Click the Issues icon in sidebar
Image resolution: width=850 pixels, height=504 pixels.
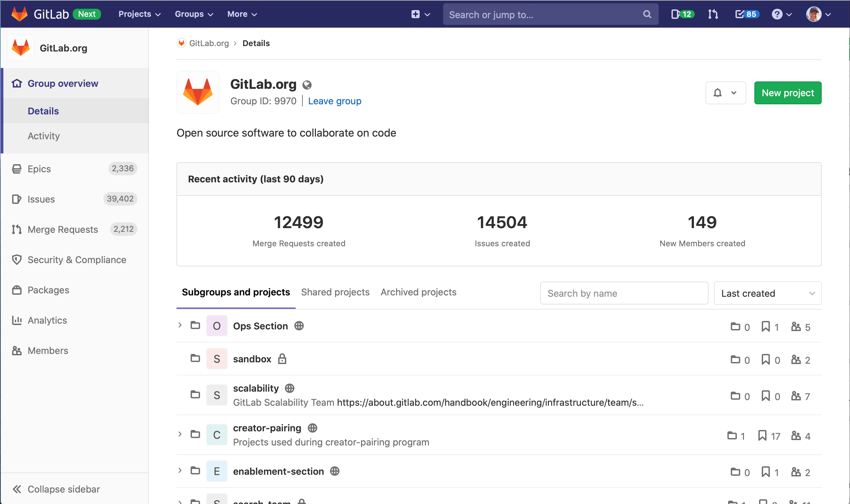[x=17, y=199]
